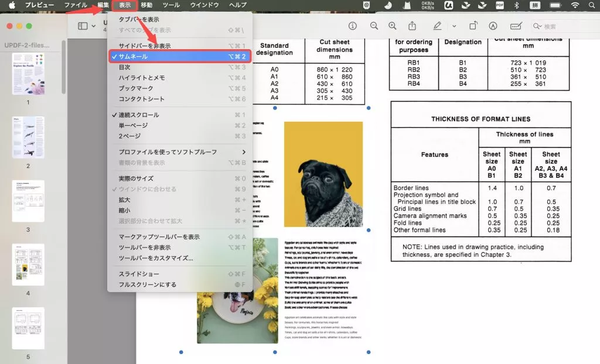Open the search options magnifier dropdown
The width and height of the screenshot is (600, 364).
click(x=537, y=26)
